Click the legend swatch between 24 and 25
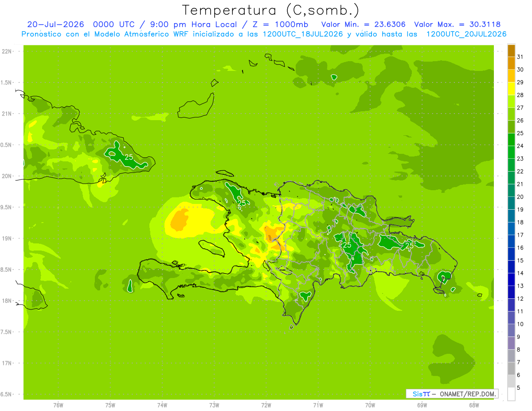The width and height of the screenshot is (532, 411). (511, 140)
